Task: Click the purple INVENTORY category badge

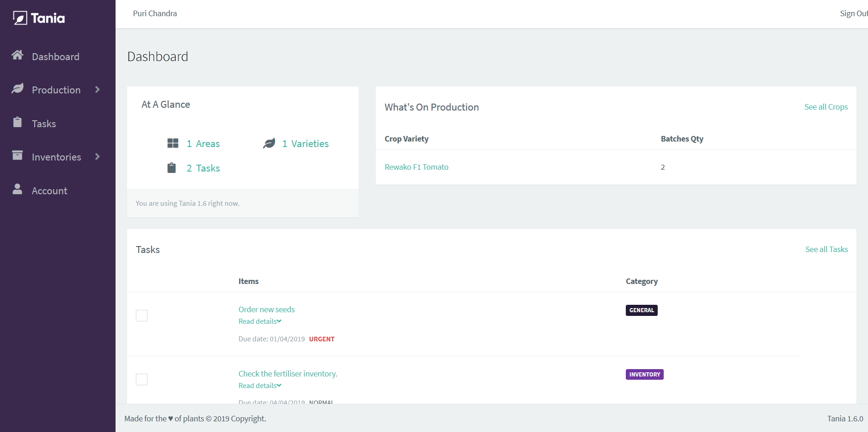Action: (x=644, y=374)
